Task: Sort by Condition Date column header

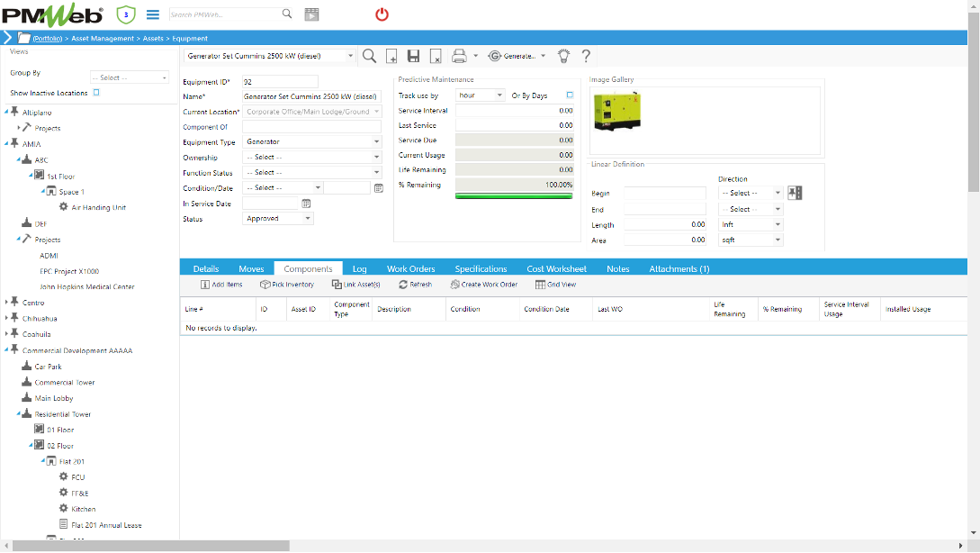Action: 547,309
